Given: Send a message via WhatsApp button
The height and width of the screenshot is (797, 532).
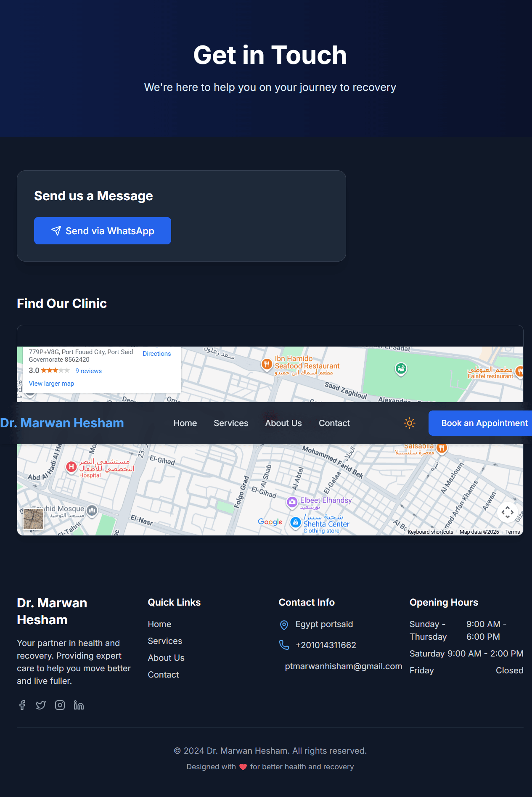Looking at the screenshot, I should click(103, 230).
